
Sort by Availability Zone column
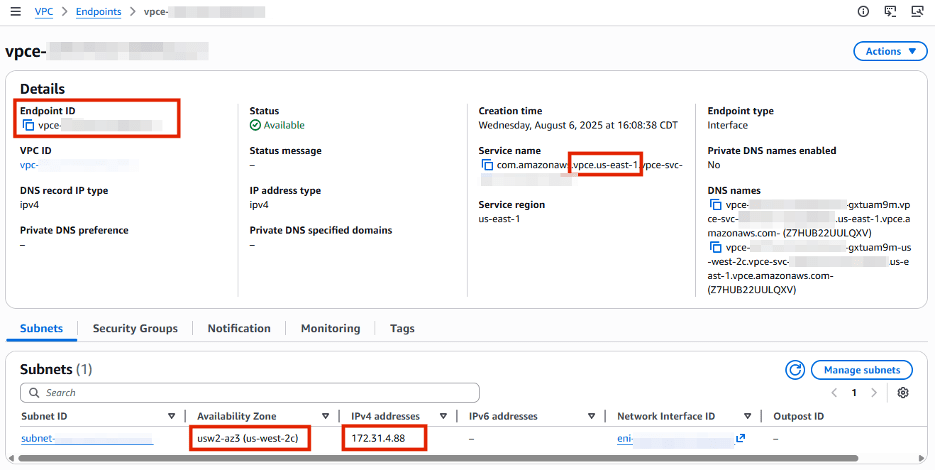325,416
